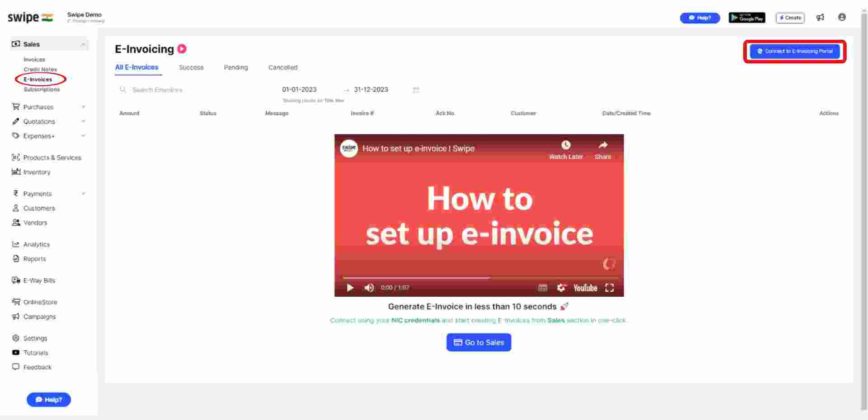This screenshot has width=868, height=420.
Task: Click Connect to E-Invoicing Portal button
Action: [x=795, y=51]
